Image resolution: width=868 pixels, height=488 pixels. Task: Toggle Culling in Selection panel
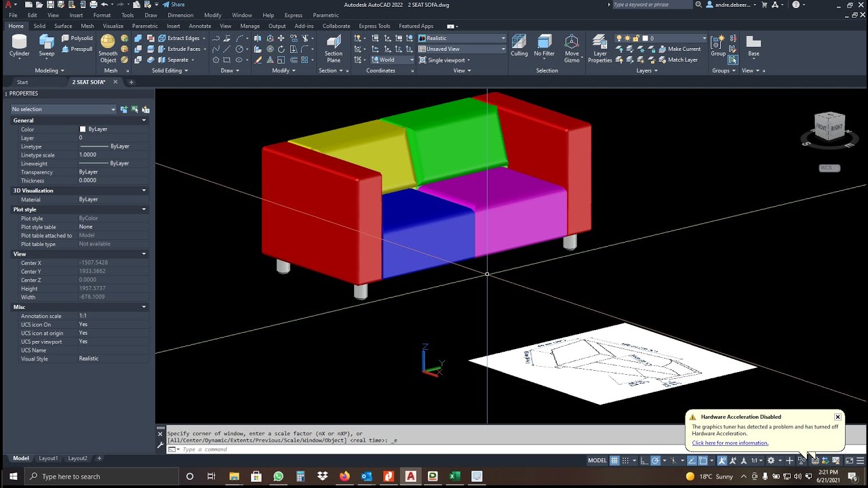point(519,46)
